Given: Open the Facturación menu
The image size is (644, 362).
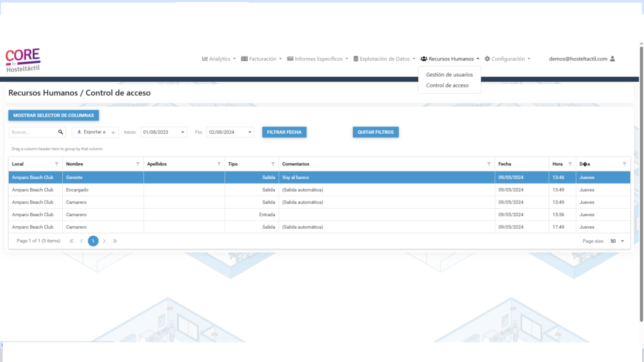Looking at the screenshot, I should (262, 58).
